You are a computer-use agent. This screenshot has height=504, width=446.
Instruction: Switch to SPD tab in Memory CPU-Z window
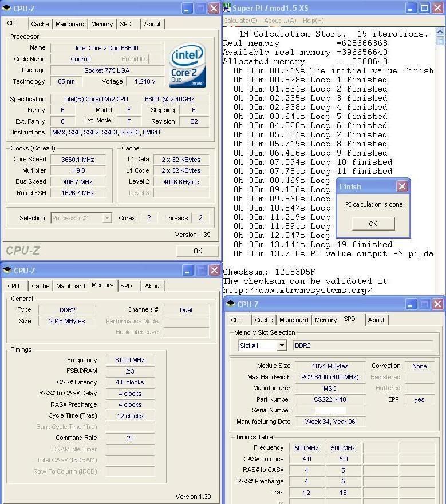pos(126,286)
